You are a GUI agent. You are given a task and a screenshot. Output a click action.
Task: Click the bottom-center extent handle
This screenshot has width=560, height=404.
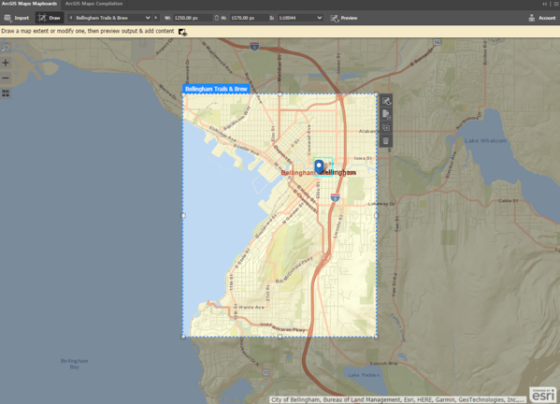[280, 336]
